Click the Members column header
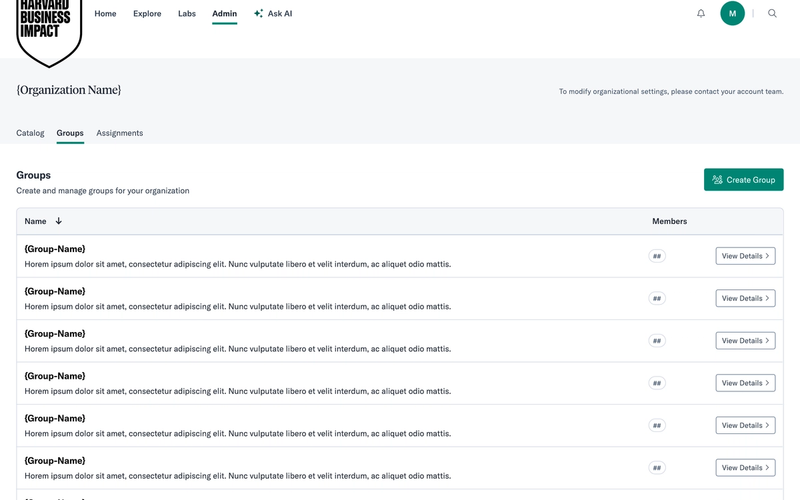 (x=669, y=221)
